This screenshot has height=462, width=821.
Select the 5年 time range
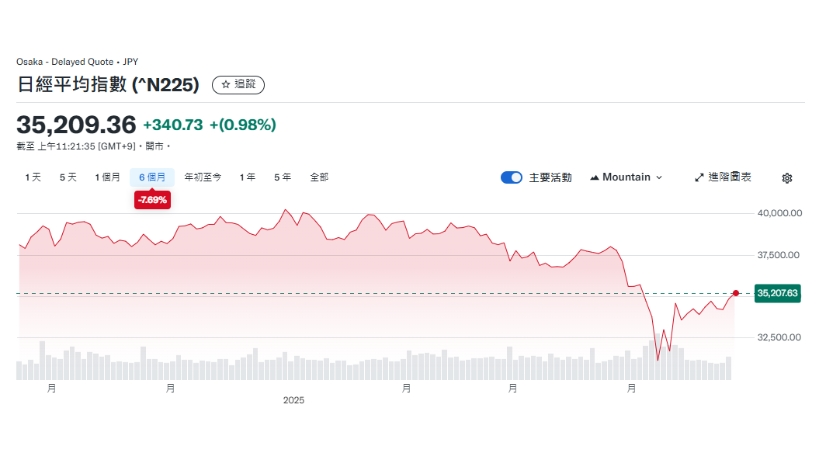pyautogui.click(x=283, y=178)
